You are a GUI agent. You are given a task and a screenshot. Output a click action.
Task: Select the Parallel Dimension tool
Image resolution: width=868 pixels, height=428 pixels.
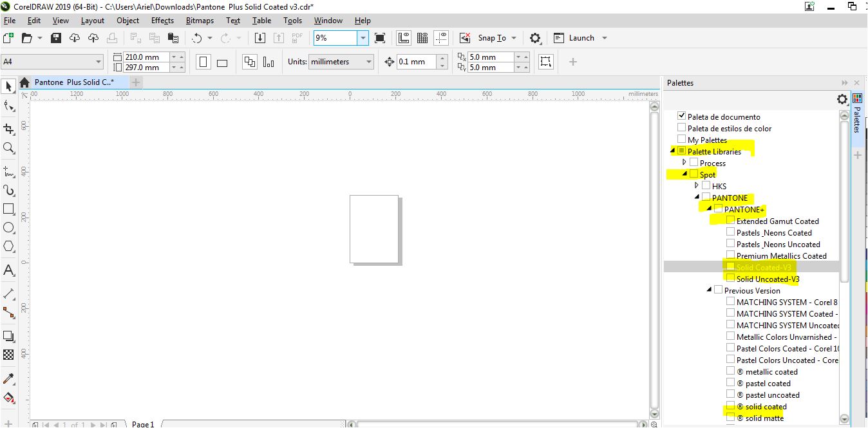point(8,294)
